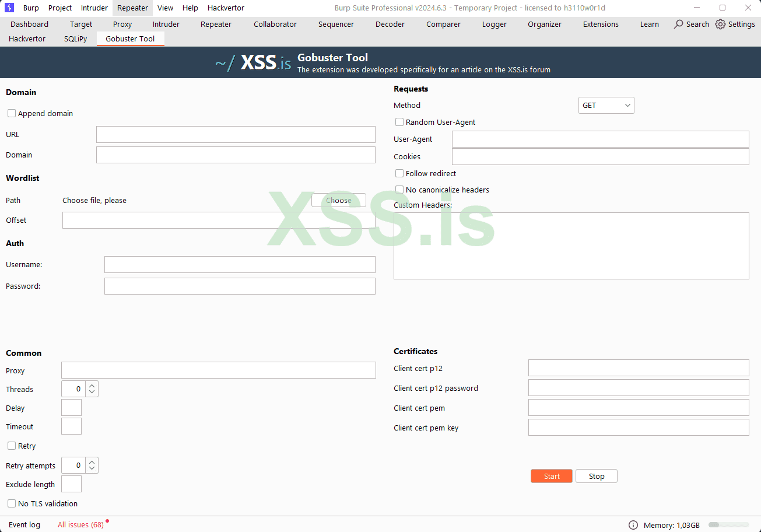Open the Extensions tab
The height and width of the screenshot is (532, 761).
coord(601,24)
